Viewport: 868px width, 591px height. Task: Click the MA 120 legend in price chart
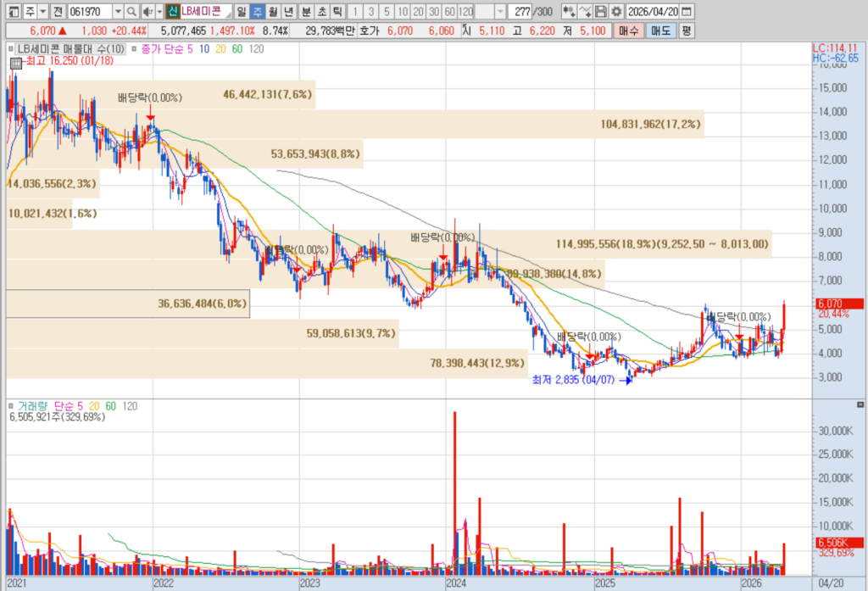pos(256,49)
